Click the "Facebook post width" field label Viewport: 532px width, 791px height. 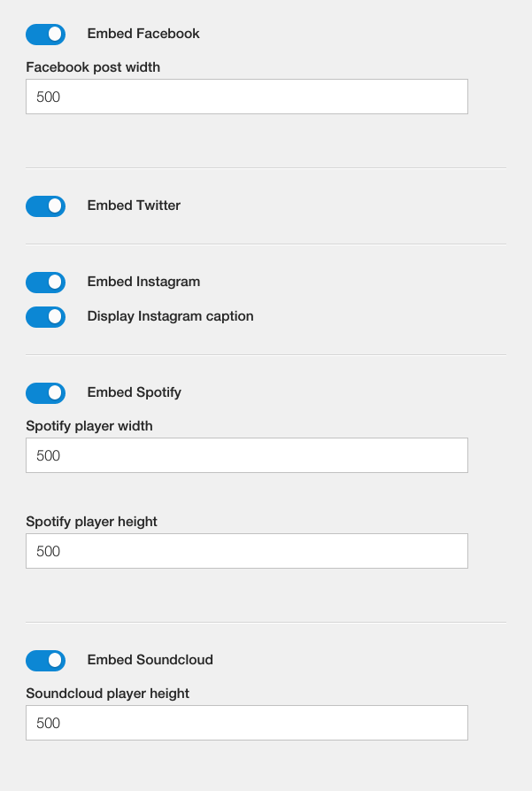click(93, 67)
